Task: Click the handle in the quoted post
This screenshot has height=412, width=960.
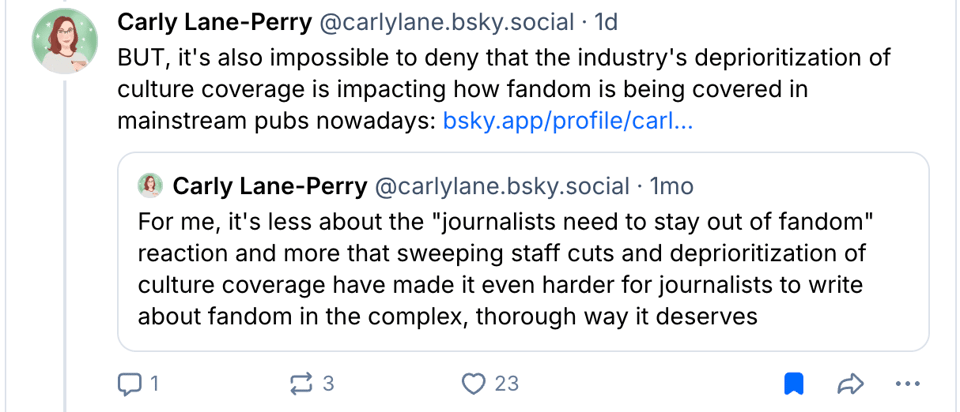Action: pos(502,186)
